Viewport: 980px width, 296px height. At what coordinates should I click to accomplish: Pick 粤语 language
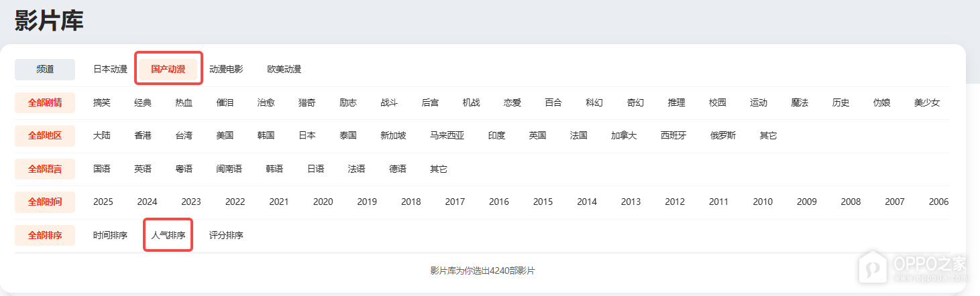[x=184, y=169]
